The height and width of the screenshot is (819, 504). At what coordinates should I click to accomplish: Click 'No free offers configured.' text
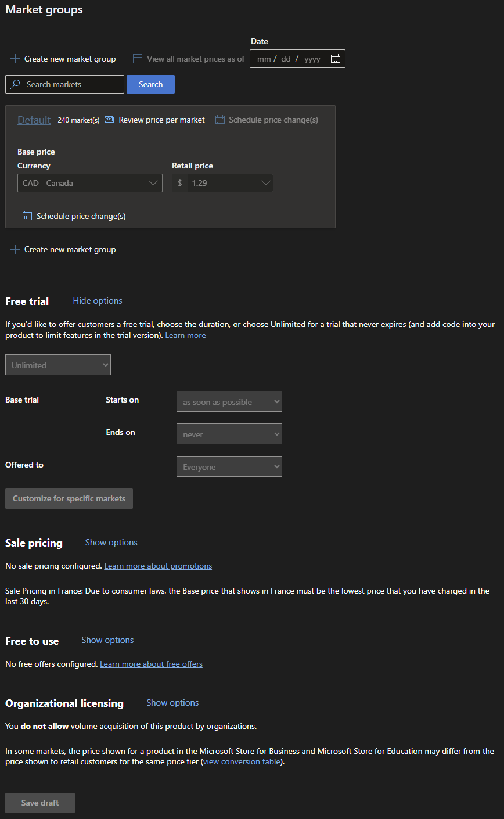pos(51,664)
